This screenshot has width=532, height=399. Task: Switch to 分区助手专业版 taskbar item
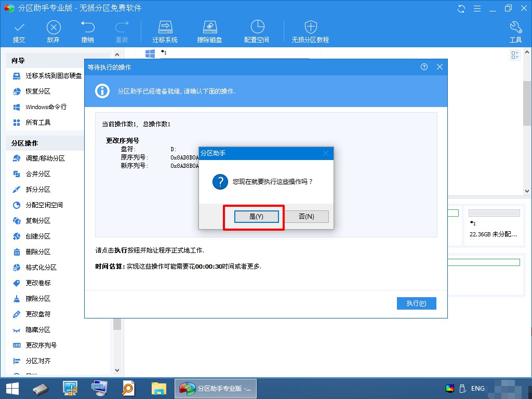point(216,389)
